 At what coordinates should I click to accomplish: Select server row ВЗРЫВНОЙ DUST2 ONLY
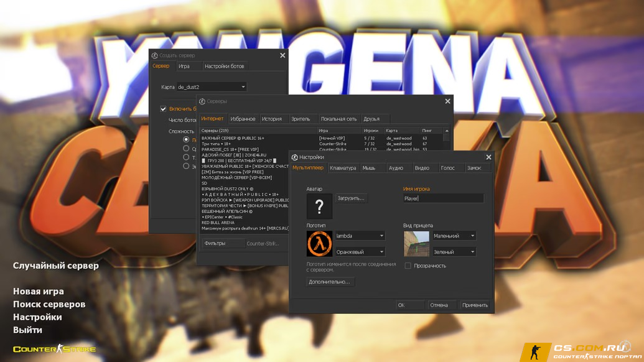point(245,189)
